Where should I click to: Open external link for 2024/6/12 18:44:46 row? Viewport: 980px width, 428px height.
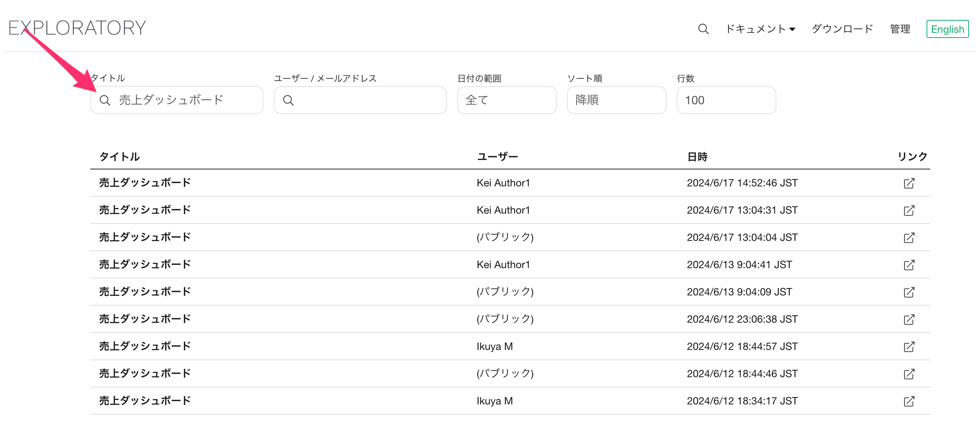point(909,374)
